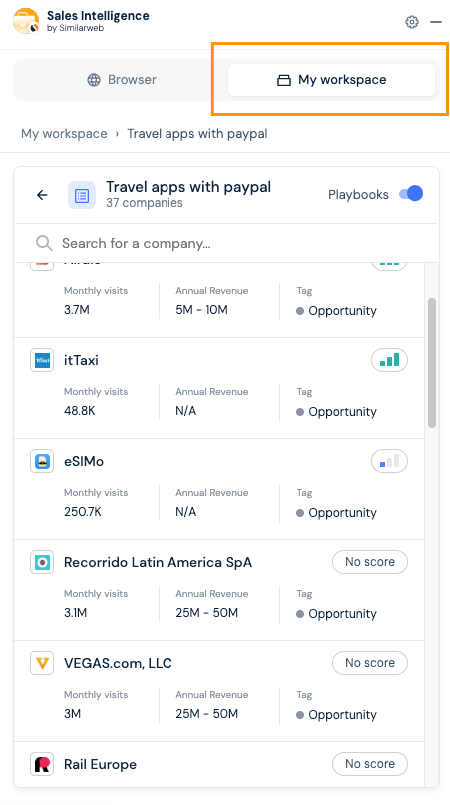Click the back arrow beside list title
The image size is (450, 805).
(x=42, y=195)
